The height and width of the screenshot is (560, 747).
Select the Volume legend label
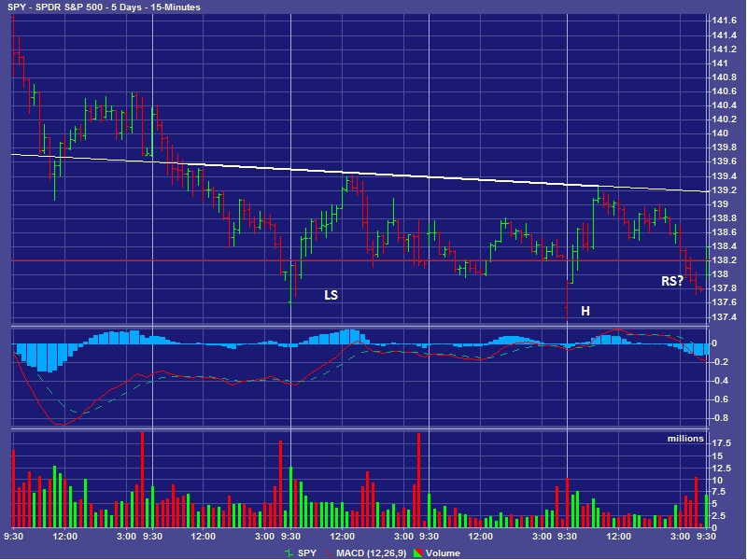(443, 553)
